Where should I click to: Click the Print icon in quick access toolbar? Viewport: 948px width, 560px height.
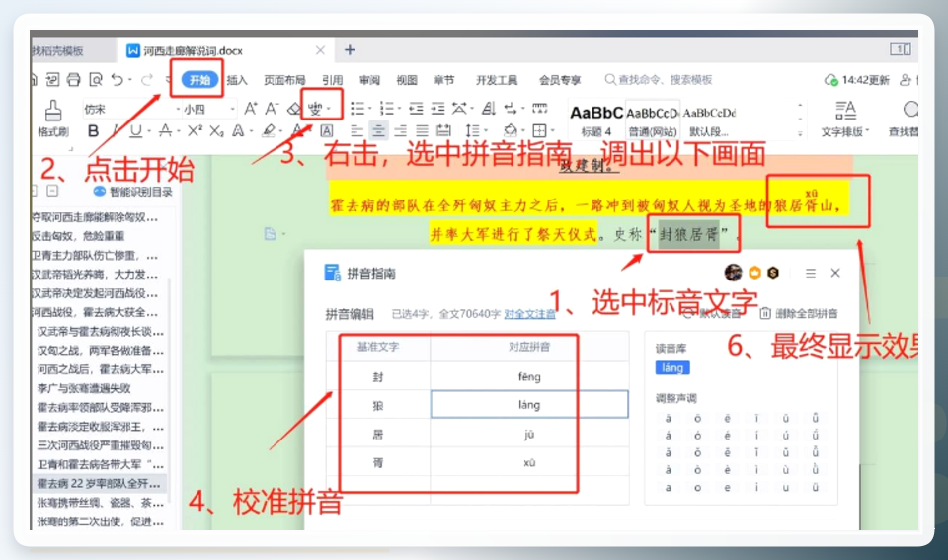pyautogui.click(x=73, y=79)
